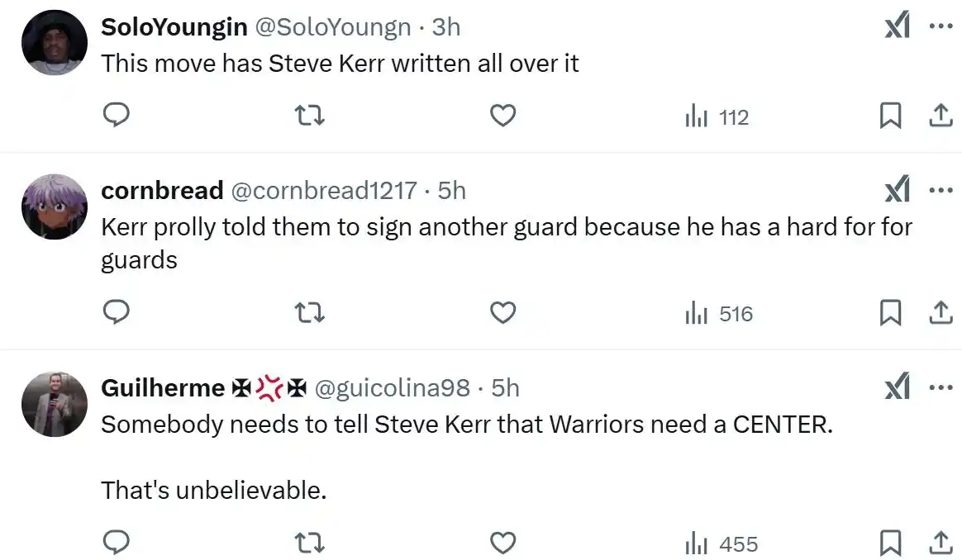Repost the cornbread tweet
The image size is (962, 560).
[x=310, y=313]
